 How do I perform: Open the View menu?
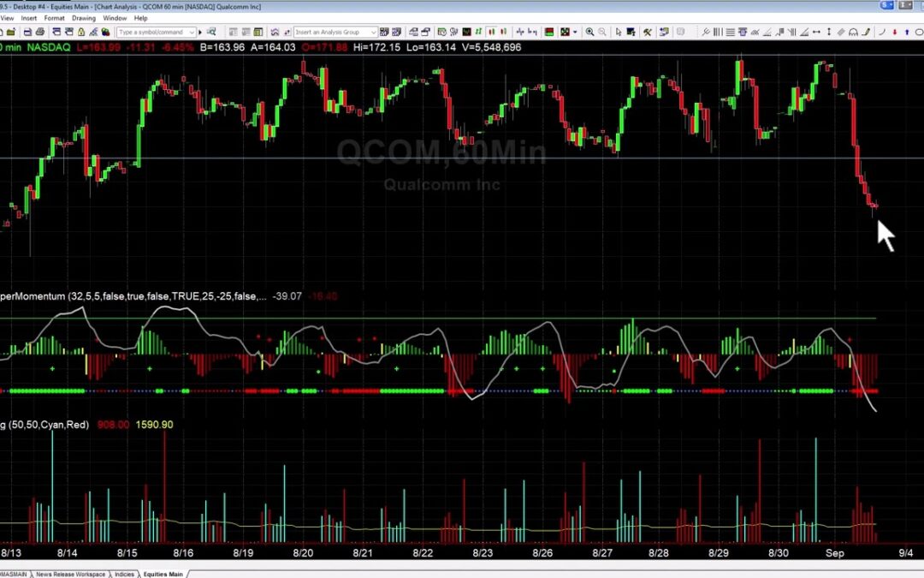point(7,18)
